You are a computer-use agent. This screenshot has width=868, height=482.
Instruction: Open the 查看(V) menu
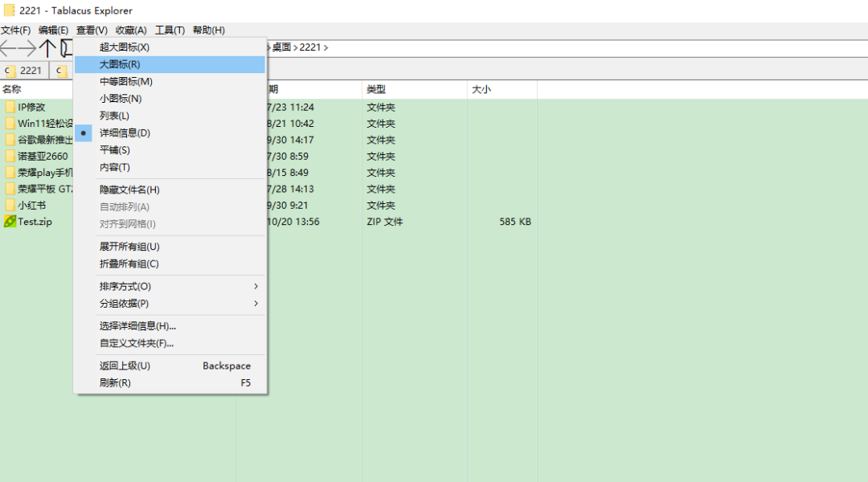coord(92,30)
